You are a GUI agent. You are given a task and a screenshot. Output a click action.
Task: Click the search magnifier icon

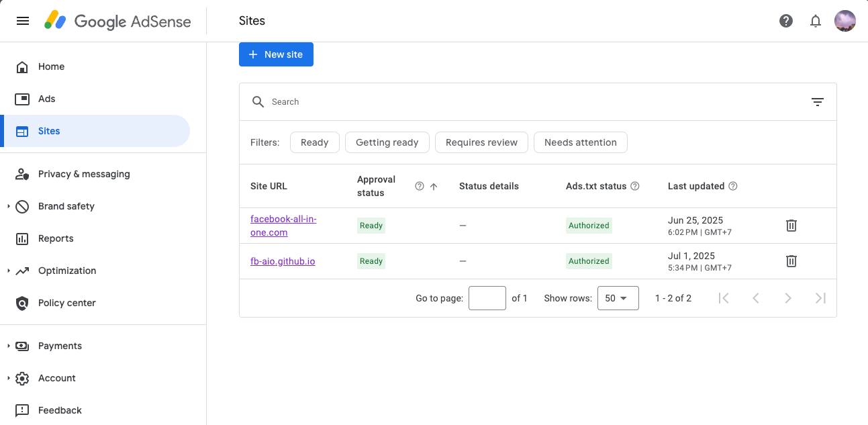tap(258, 102)
